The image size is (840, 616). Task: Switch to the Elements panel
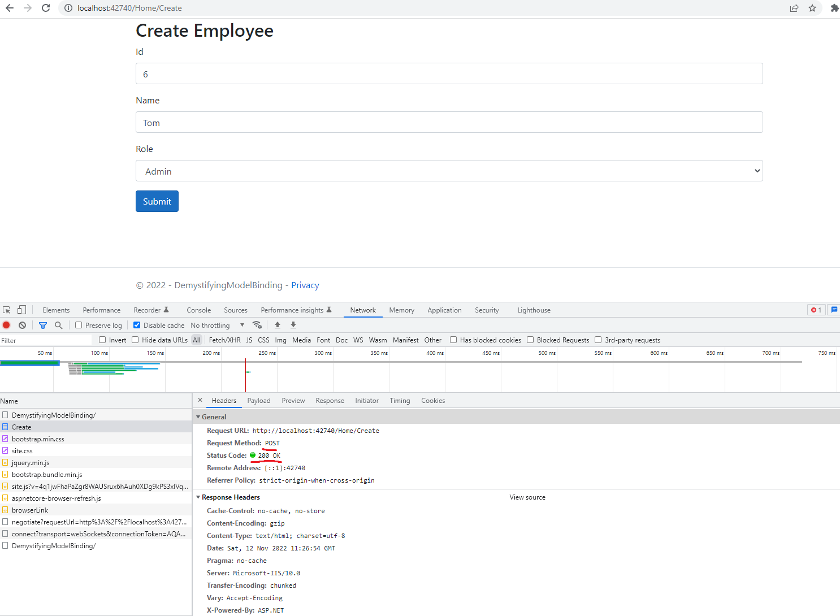pos(56,310)
